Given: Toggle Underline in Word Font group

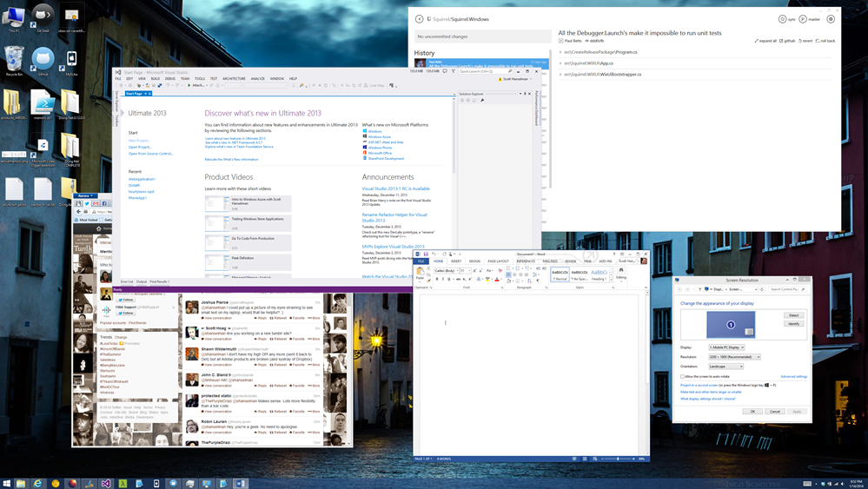Looking at the screenshot, I should (x=449, y=279).
